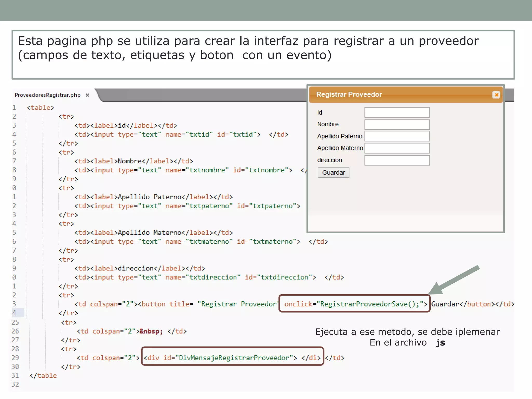
Task: Click the txtid input code line
Action: (x=181, y=134)
